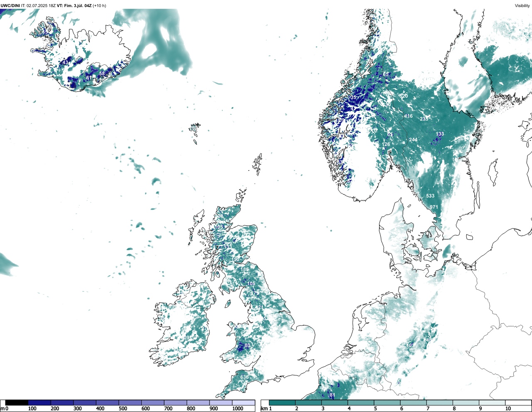Image resolution: width=532 pixels, height=412 pixels.
Task: Click the 9–10 km lightest legend swatch
Action: [x=492, y=402]
